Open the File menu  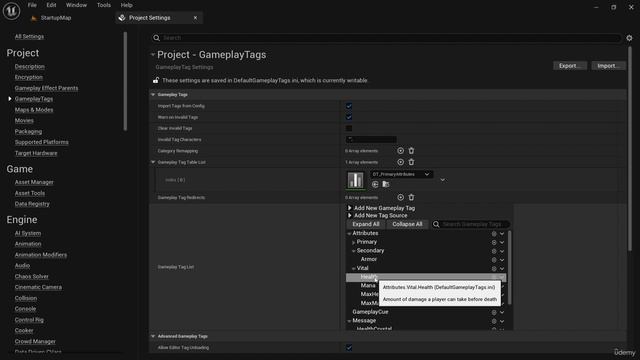[32, 5]
